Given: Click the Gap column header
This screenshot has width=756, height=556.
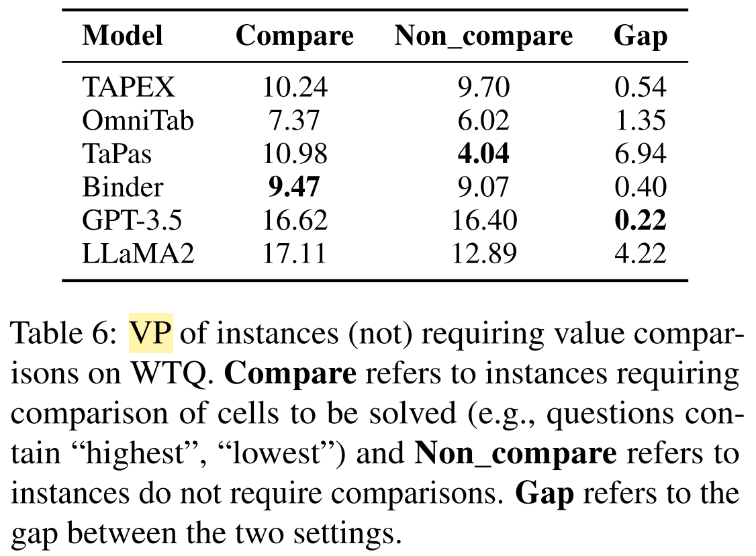Looking at the screenshot, I should [641, 36].
